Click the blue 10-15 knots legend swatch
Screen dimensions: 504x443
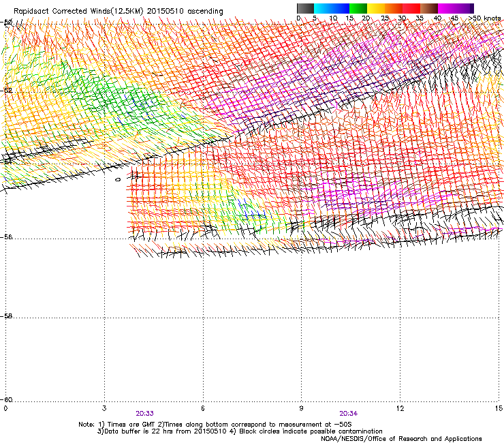coord(341,8)
